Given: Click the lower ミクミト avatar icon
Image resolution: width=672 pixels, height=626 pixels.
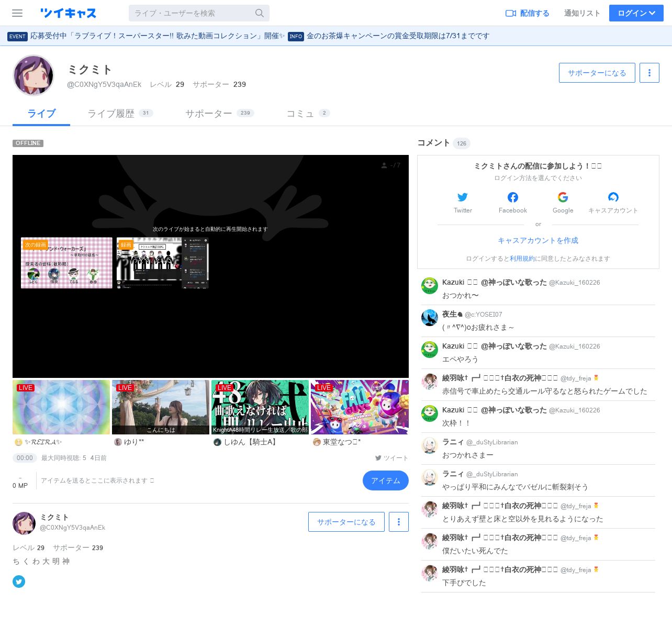Looking at the screenshot, I should (x=24, y=523).
